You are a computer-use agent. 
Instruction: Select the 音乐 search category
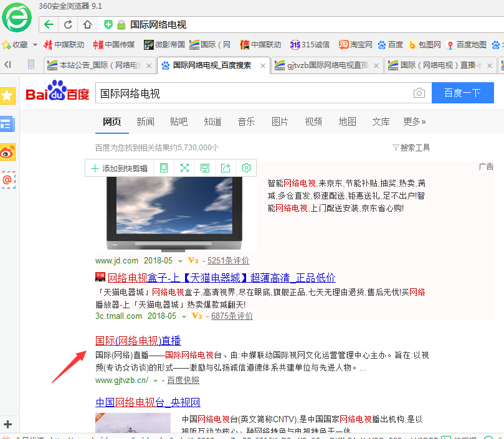coord(246,122)
